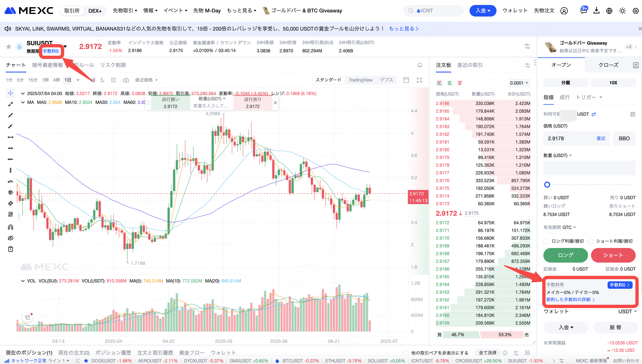
Task: Click the chart screenshot camera icon
Action: 126,80
